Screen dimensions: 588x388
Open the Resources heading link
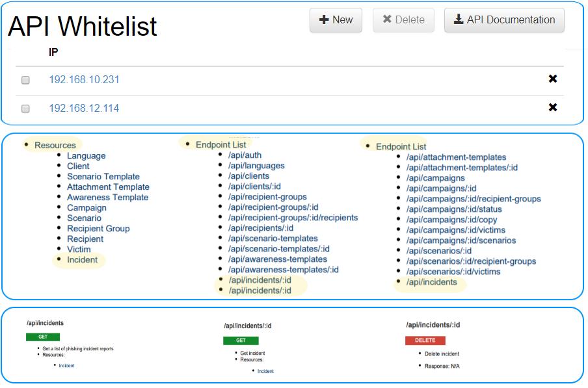click(x=55, y=146)
